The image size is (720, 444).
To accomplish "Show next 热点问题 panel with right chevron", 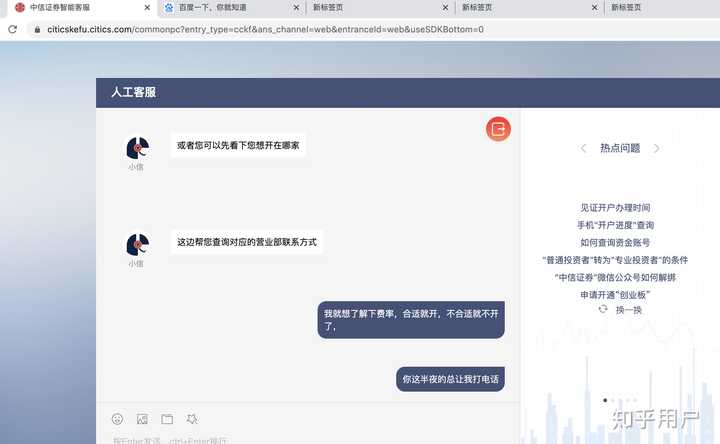I will [657, 148].
